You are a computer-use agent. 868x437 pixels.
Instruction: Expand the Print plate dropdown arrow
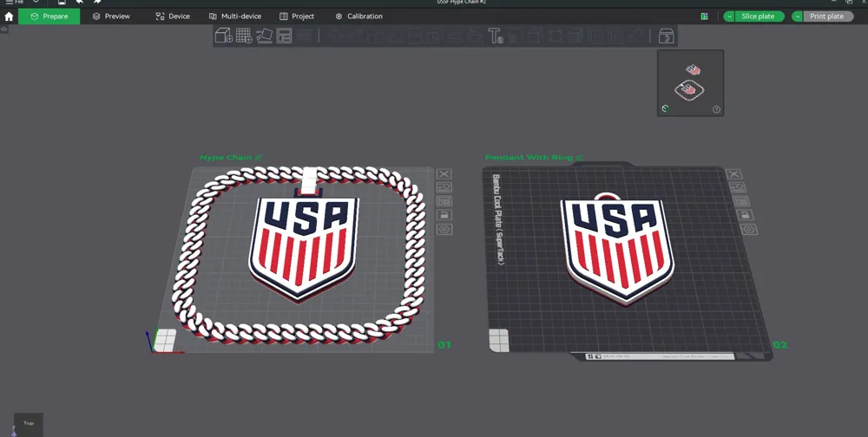click(797, 16)
